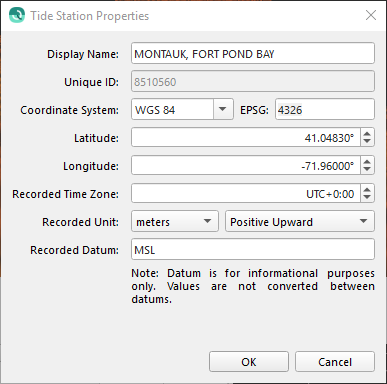Decrease Latitude with the down arrow
This screenshot has height=384, width=387.
(367, 141)
